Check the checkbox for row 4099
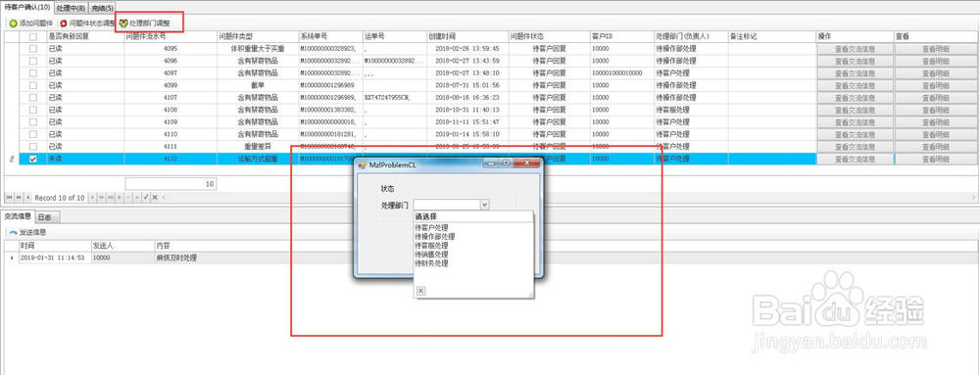Viewport: 980px width, 375px height. point(33,85)
